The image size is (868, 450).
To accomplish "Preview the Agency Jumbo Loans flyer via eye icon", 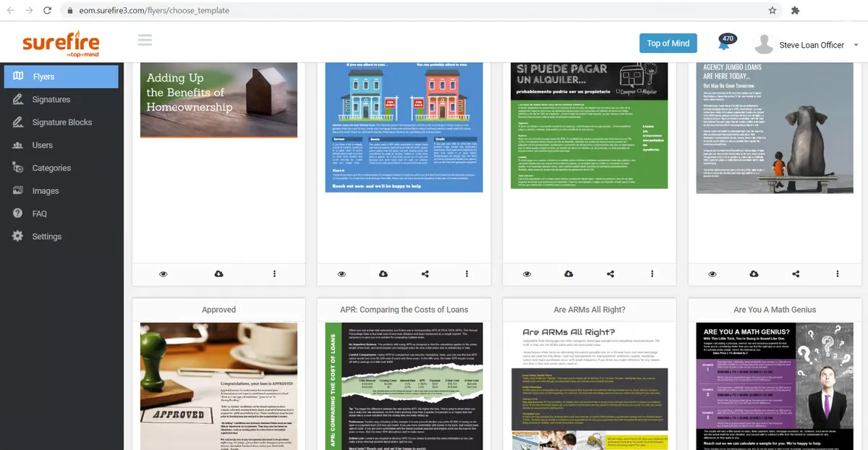I will pos(712,274).
